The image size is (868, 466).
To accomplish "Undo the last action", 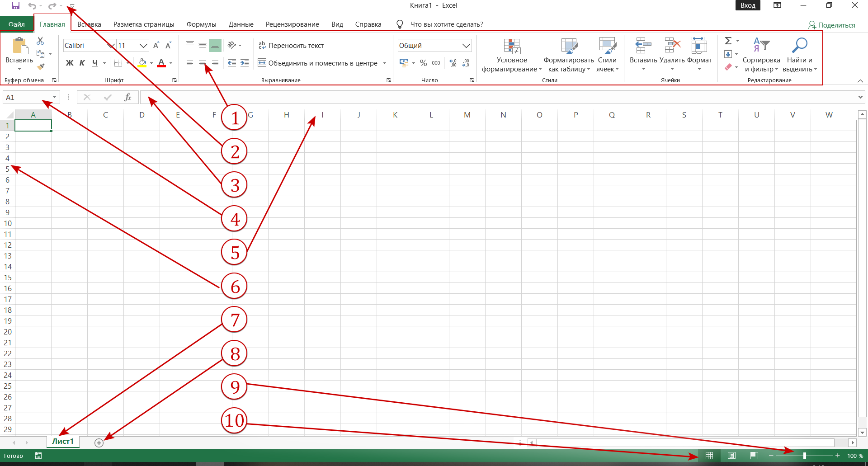I will 32,5.
